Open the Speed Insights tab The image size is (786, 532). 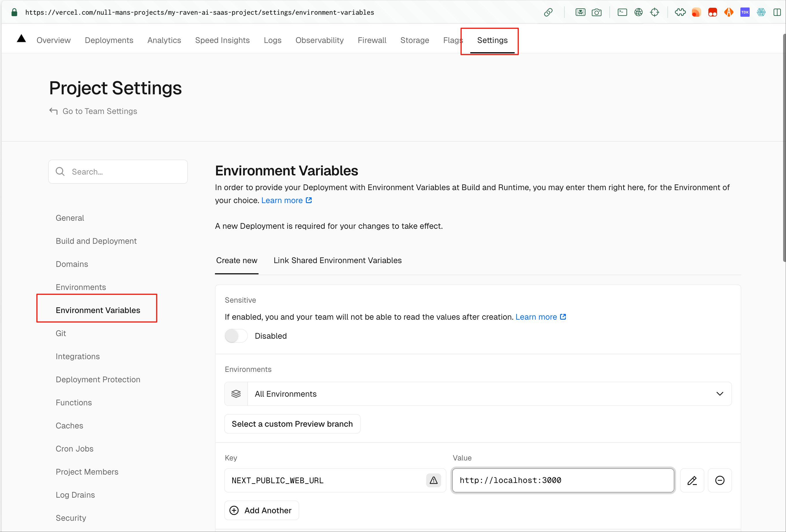pos(222,40)
